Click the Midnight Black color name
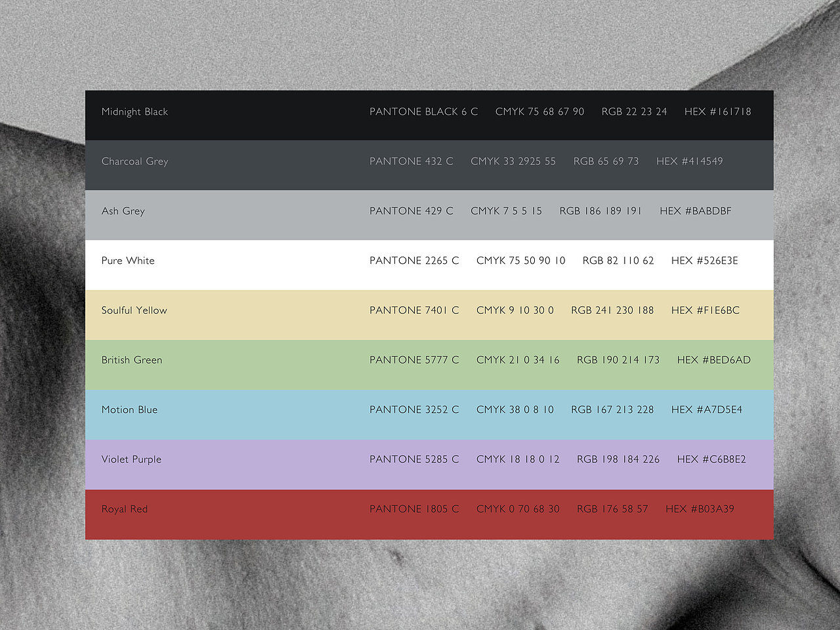This screenshot has width=840, height=630. click(x=135, y=112)
